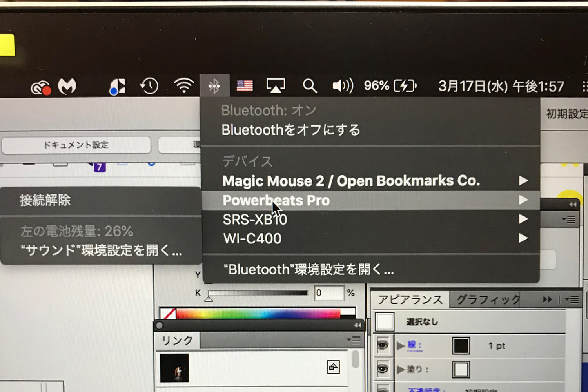The image size is (588, 392).
Task: Open the volume control icon
Action: pyautogui.click(x=343, y=85)
